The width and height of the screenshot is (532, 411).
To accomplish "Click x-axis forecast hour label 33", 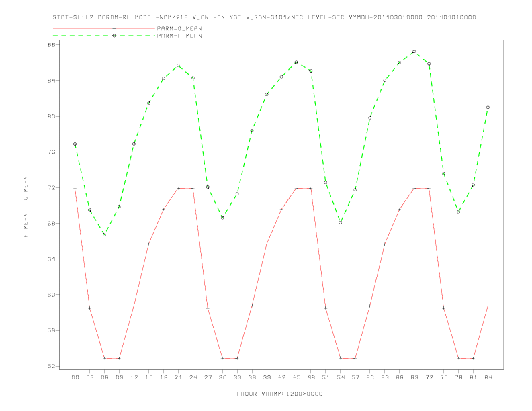I will click(x=238, y=377).
